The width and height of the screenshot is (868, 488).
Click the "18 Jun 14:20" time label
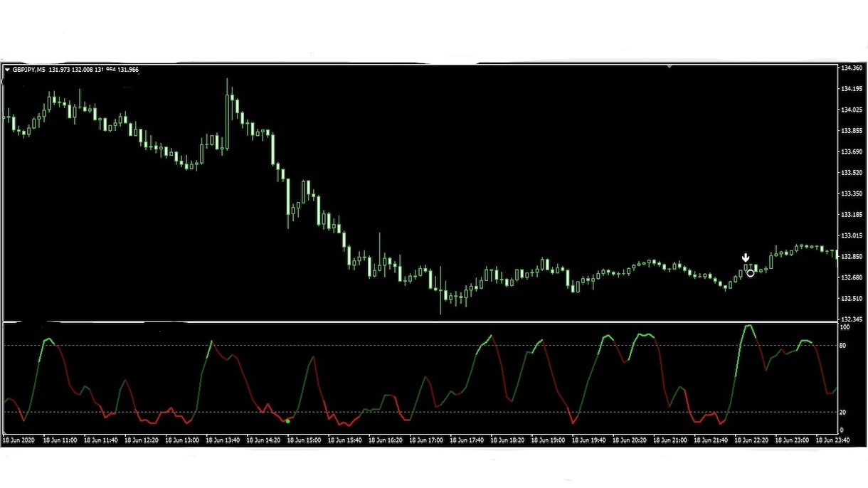click(263, 440)
